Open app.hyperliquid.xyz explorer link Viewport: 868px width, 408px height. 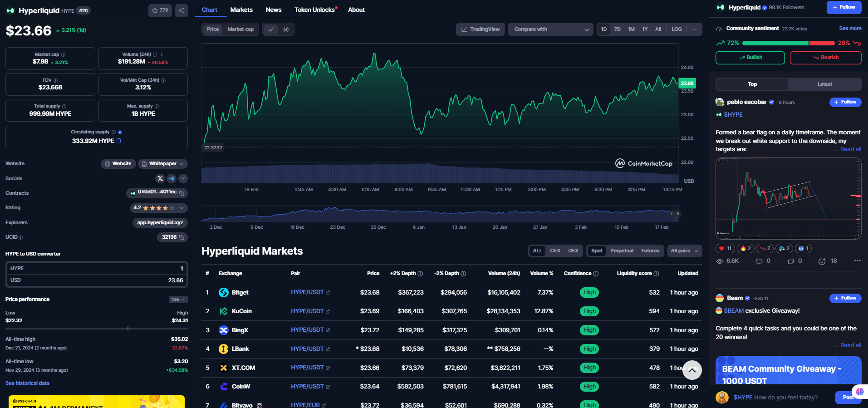pyautogui.click(x=160, y=223)
